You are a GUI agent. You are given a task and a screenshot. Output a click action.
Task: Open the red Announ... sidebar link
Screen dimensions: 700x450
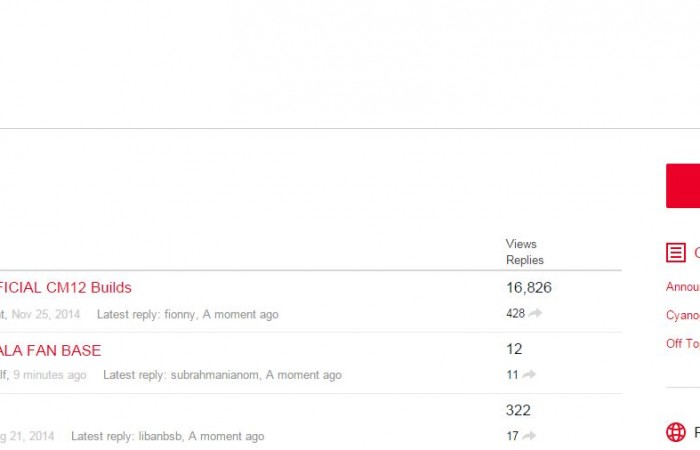coord(683,287)
